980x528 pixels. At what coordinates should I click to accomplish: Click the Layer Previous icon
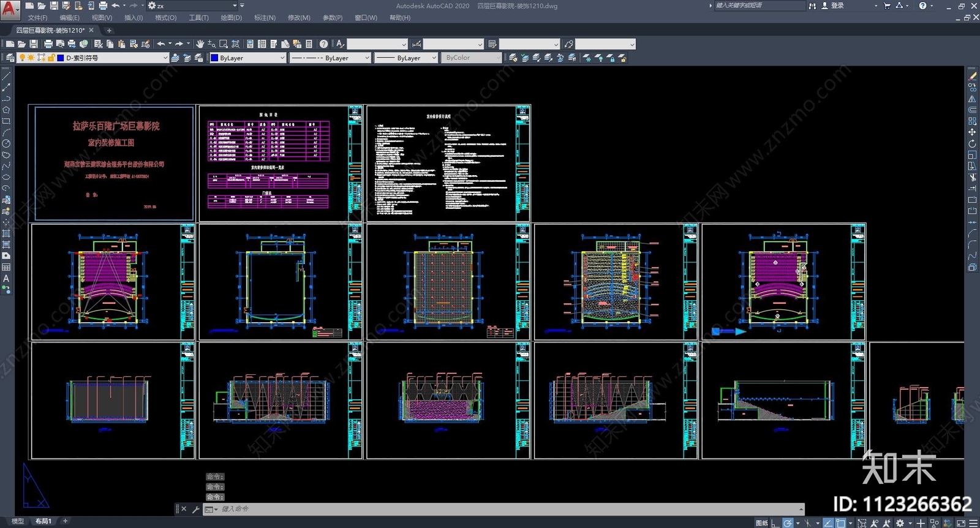point(187,58)
